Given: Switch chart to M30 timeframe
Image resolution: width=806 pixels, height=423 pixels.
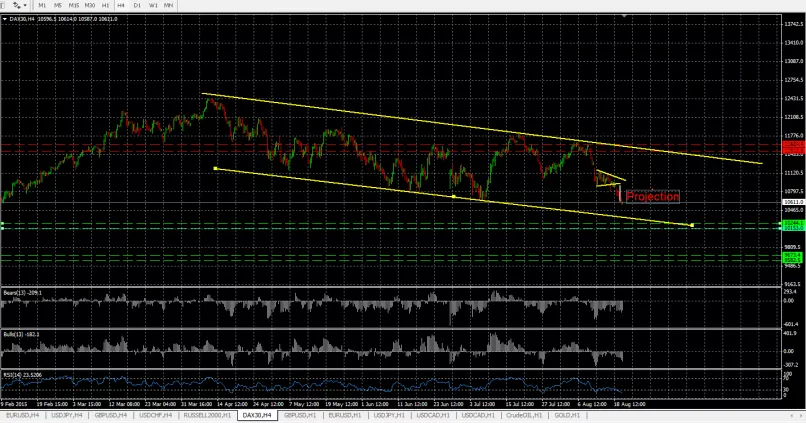Looking at the screenshot, I should point(90,5).
